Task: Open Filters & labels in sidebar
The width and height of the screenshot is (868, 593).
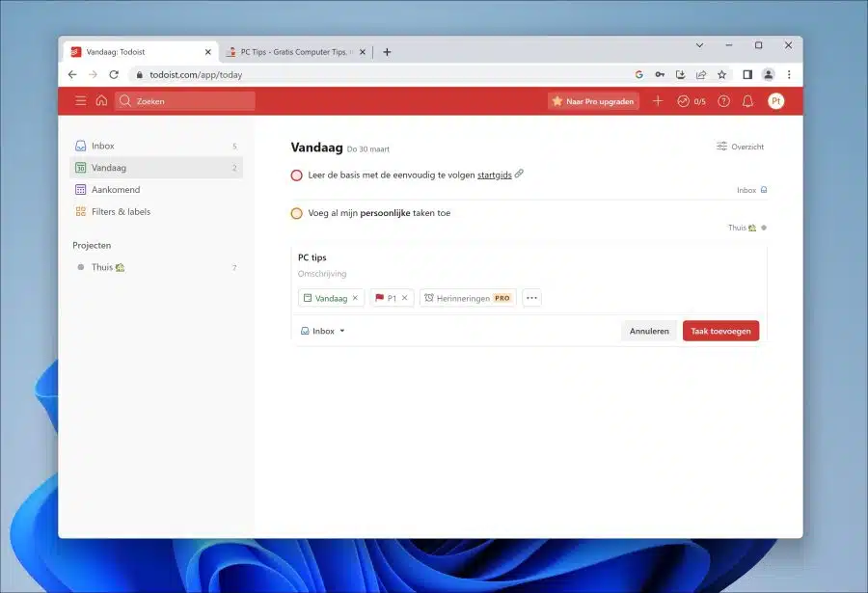Action: (156, 211)
